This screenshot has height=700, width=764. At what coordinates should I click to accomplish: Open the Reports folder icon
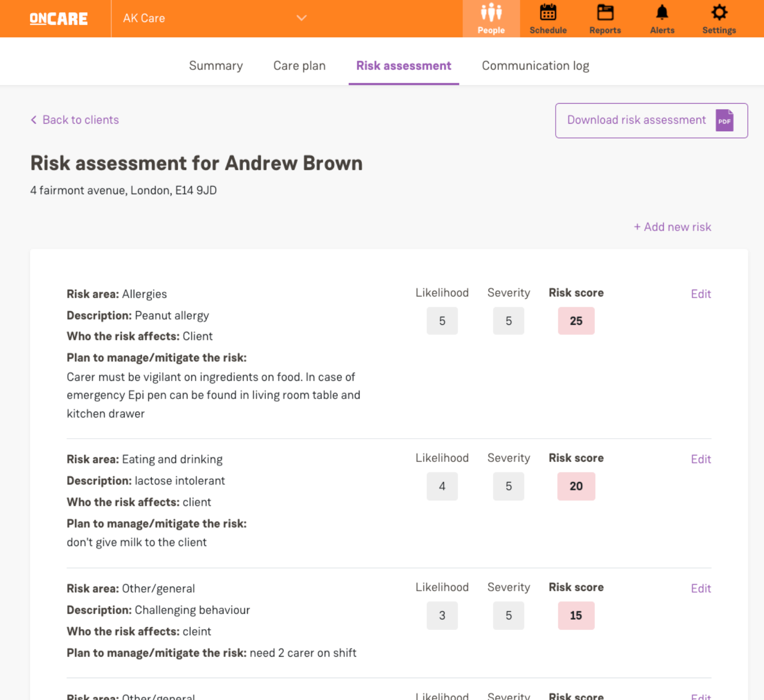point(605,13)
